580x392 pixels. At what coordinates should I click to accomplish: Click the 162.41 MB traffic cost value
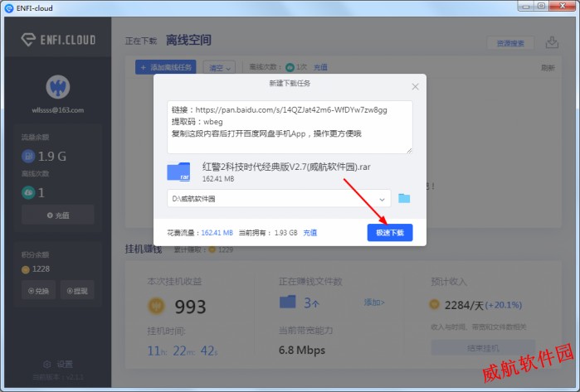click(x=217, y=233)
